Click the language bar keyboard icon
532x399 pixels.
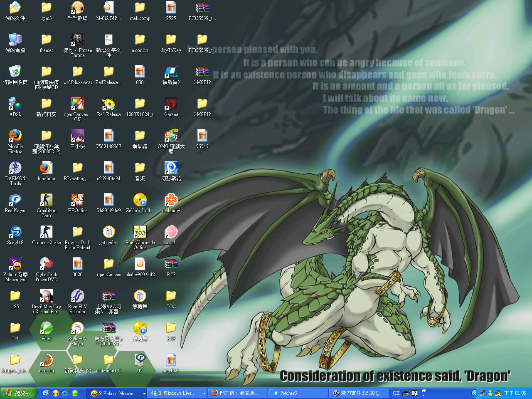pos(406,393)
